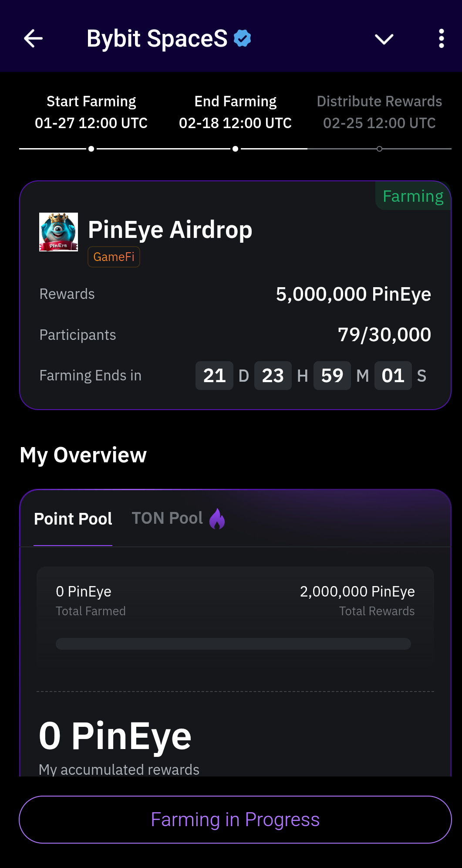The width and height of the screenshot is (462, 868).
Task: Tap the Distribute Rewards timeline marker
Action: pyautogui.click(x=379, y=149)
